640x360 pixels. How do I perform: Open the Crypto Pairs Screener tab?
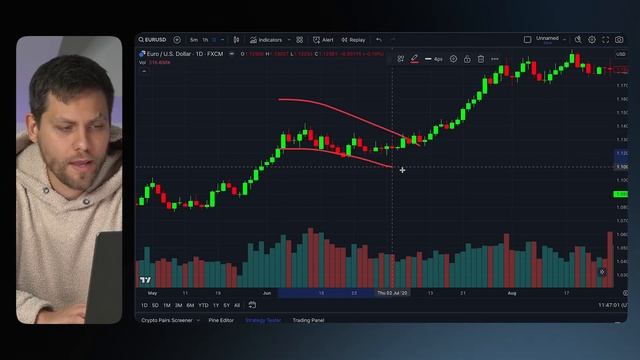[x=167, y=320]
